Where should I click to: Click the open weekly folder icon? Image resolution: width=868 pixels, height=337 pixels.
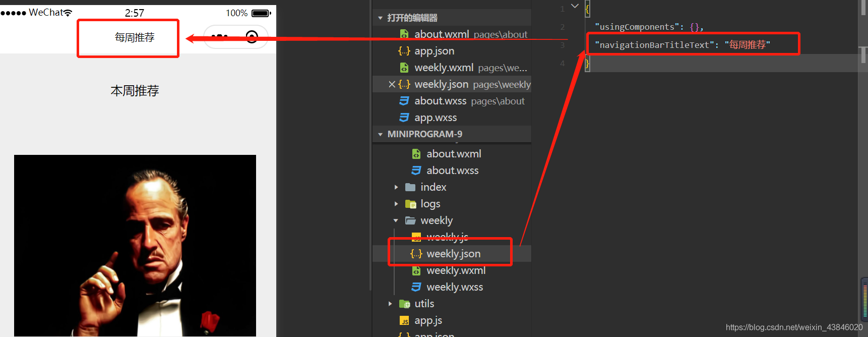[410, 220]
